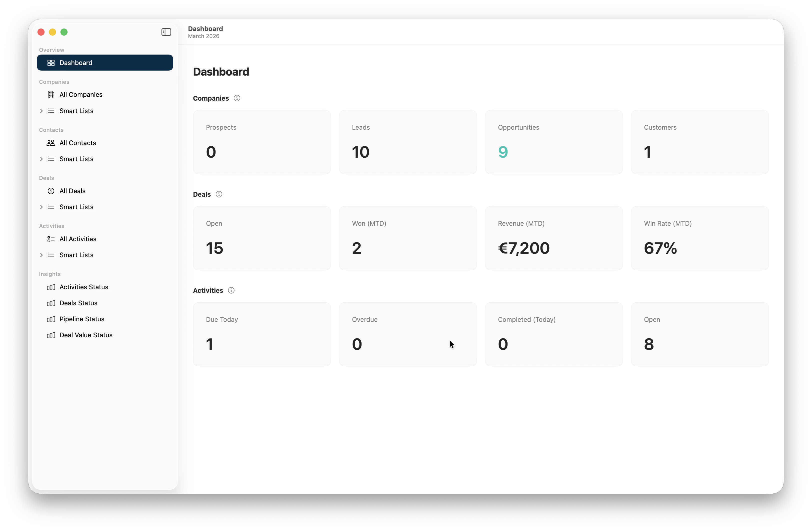Open Activities Status in Insights

click(83, 287)
